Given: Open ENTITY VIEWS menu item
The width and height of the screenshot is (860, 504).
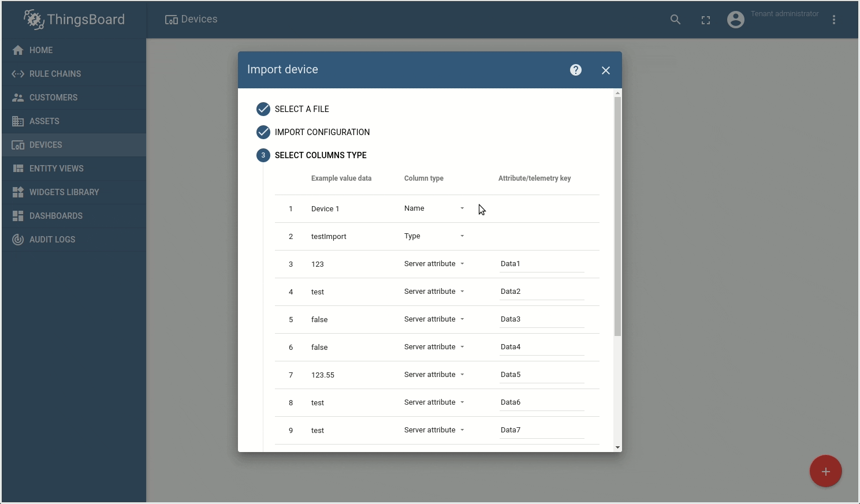Looking at the screenshot, I should click(74, 169).
